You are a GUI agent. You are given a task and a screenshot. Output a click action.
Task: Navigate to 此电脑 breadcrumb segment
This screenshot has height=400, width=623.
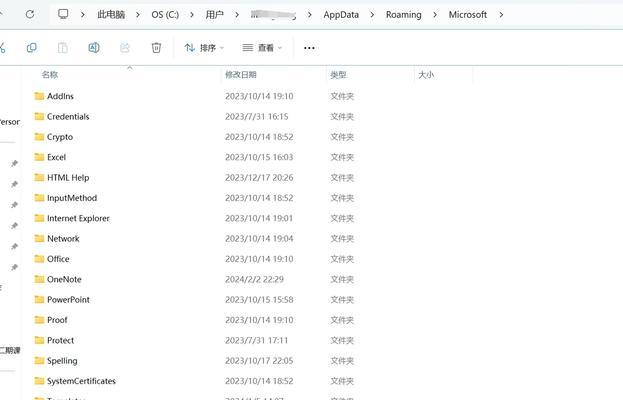pyautogui.click(x=111, y=15)
